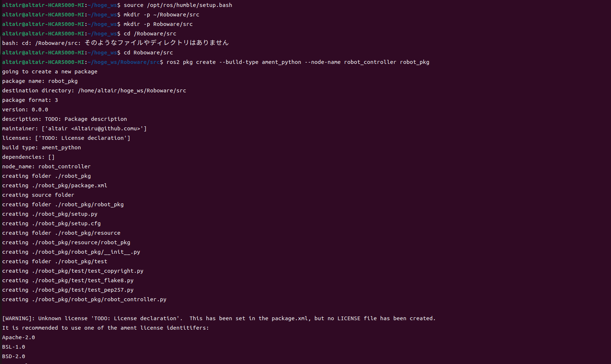Viewport: 611px width, 364px height.
Task: Click the 'Apache-2.0' license identifier
Action: (19, 337)
